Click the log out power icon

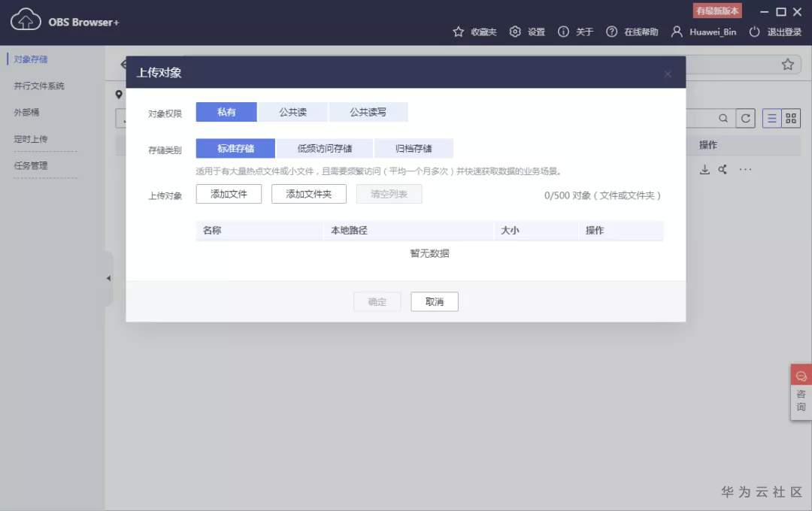(x=755, y=32)
